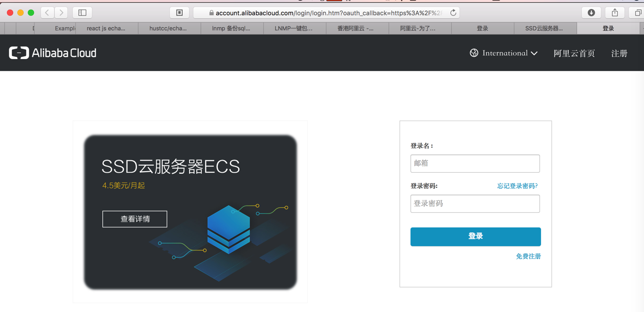Click the globe icon beside International

(x=474, y=53)
